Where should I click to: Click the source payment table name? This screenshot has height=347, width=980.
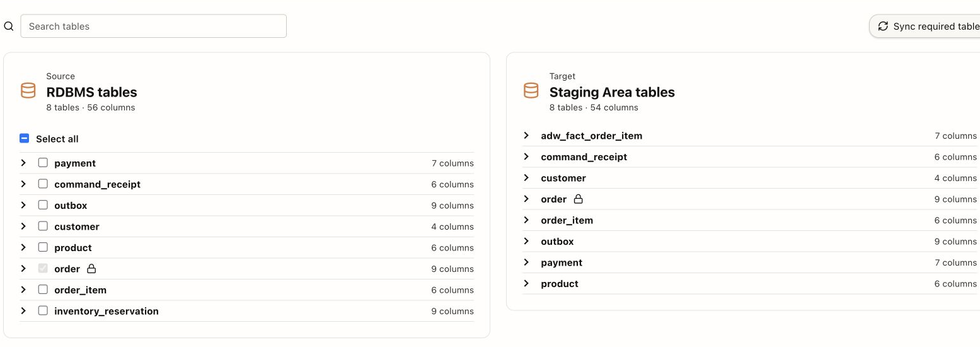[x=75, y=163]
